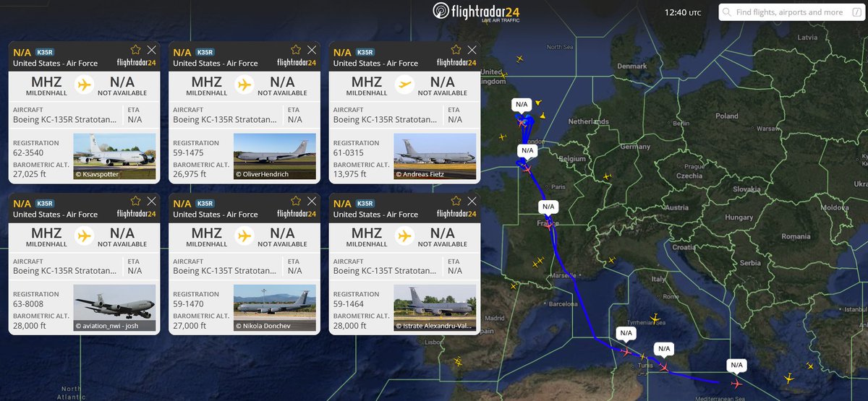This screenshot has height=401, width=868.
Task: Select the N/A map label over France
Action: (x=548, y=207)
